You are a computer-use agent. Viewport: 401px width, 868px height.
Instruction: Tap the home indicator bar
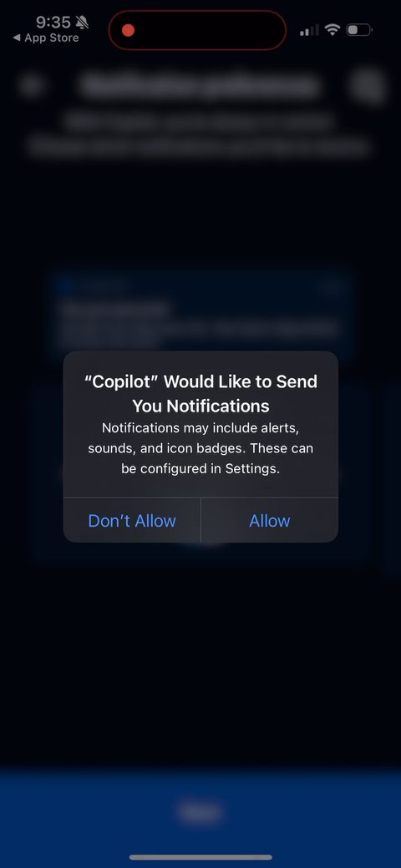coord(200,857)
